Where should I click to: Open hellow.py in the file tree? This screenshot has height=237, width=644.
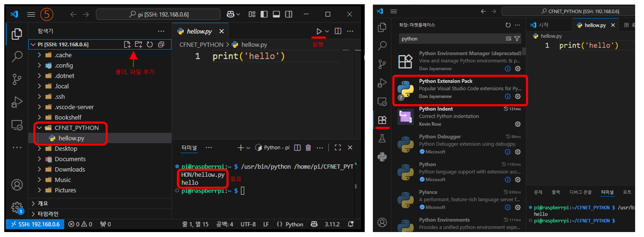click(x=71, y=138)
